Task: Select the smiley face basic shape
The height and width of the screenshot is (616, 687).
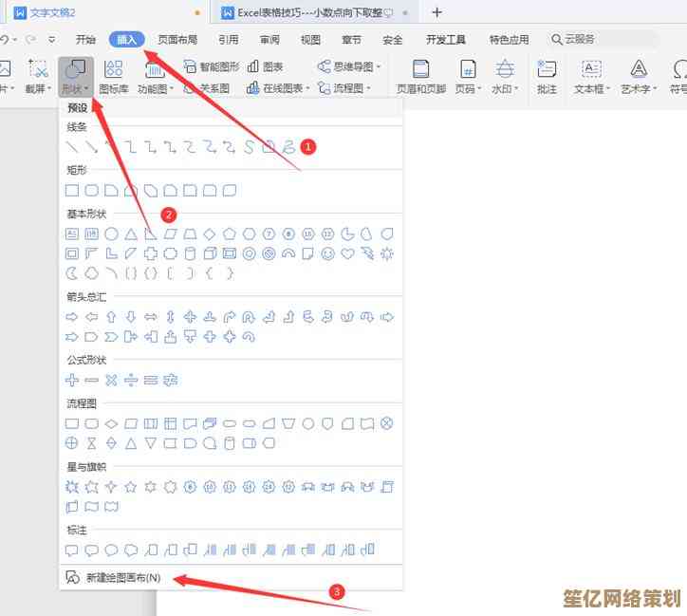Action: point(328,253)
